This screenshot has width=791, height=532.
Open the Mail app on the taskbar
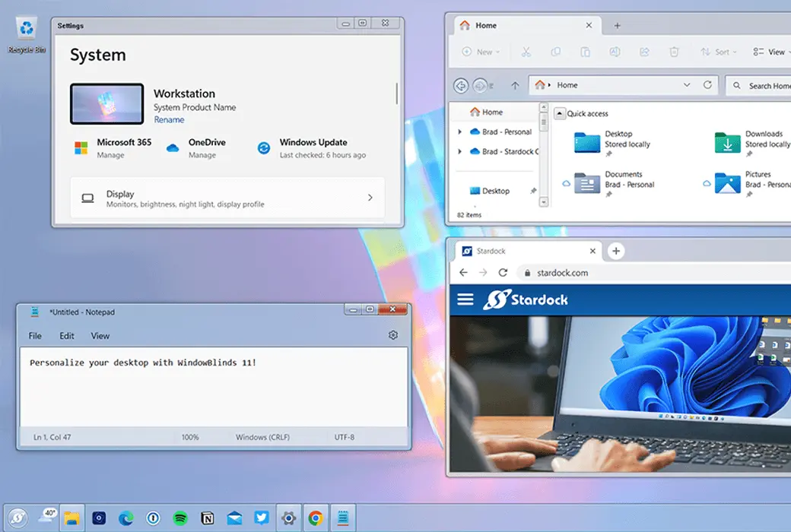[234, 518]
